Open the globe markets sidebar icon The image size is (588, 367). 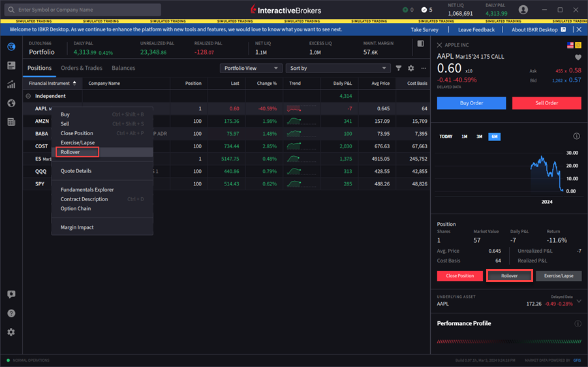[11, 103]
